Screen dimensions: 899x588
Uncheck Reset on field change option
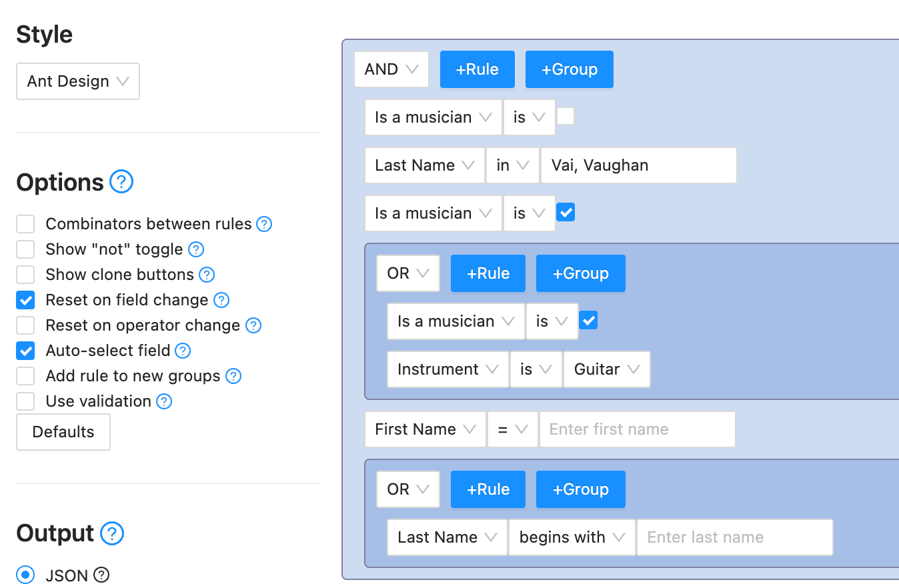(x=25, y=300)
